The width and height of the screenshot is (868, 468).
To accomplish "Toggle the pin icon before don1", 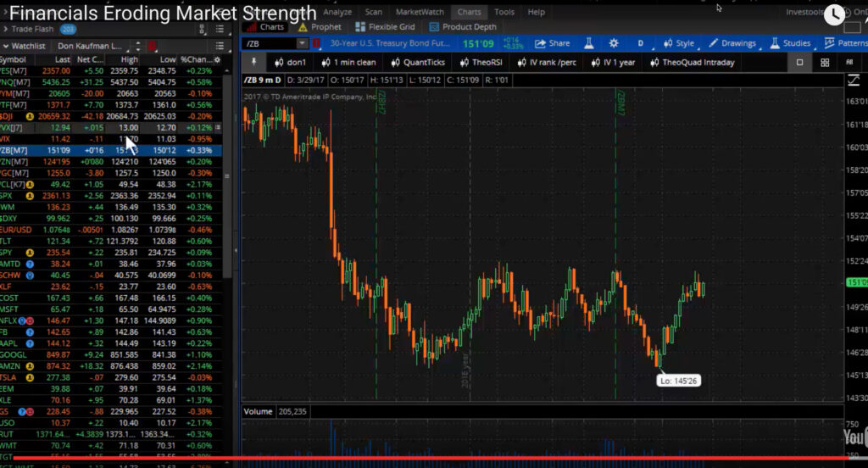I will [254, 62].
